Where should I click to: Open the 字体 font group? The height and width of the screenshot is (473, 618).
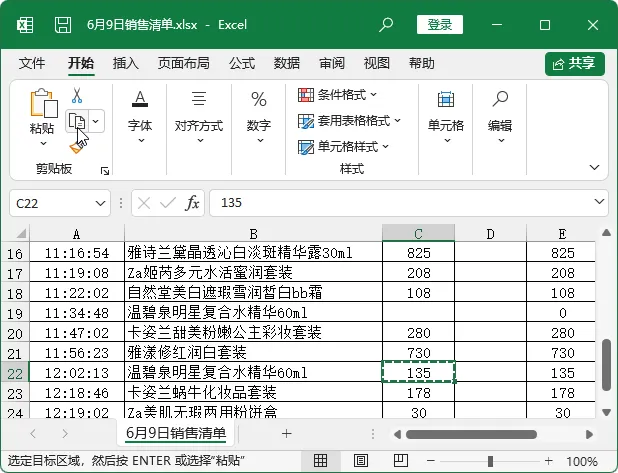[x=140, y=116]
